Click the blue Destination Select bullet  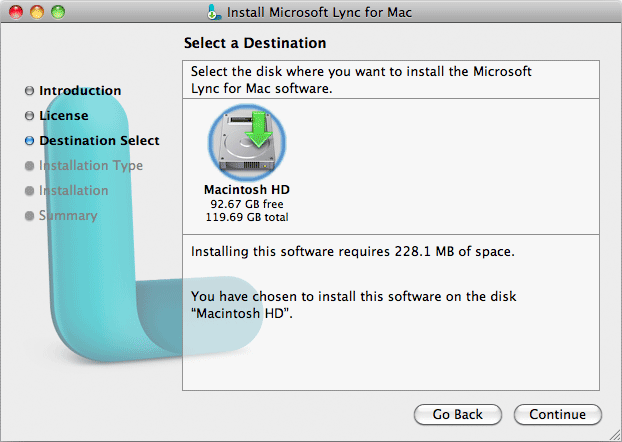(x=29, y=140)
